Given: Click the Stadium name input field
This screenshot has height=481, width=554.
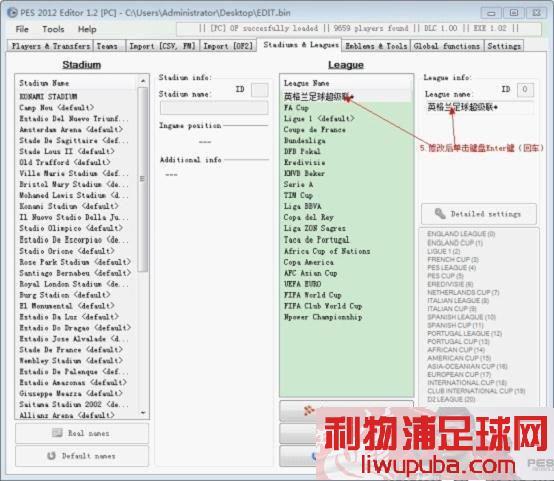Looking at the screenshot, I should (214, 108).
